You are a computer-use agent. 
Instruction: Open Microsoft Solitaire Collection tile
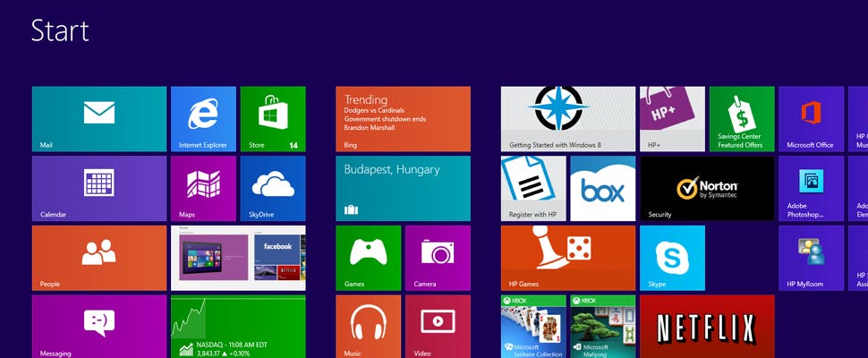[x=533, y=327]
